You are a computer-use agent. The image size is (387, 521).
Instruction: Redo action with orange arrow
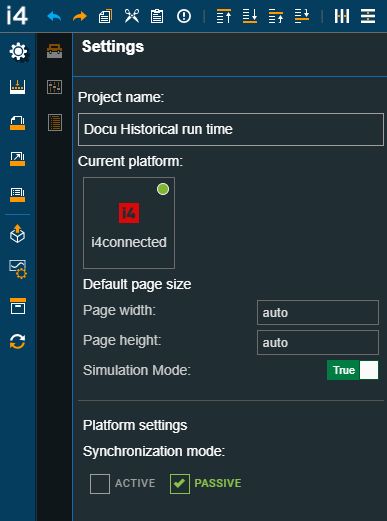tap(80, 16)
